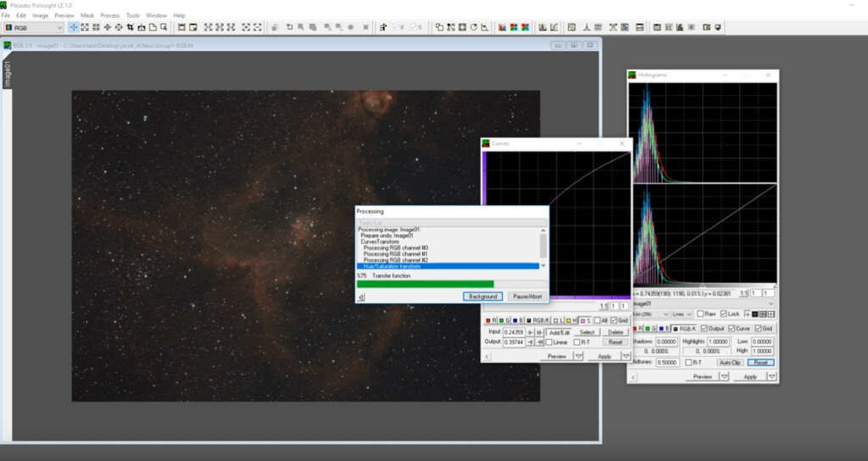Open the image01 selector dropdown in Histograms
This screenshot has width=868, height=461.
pos(703,304)
